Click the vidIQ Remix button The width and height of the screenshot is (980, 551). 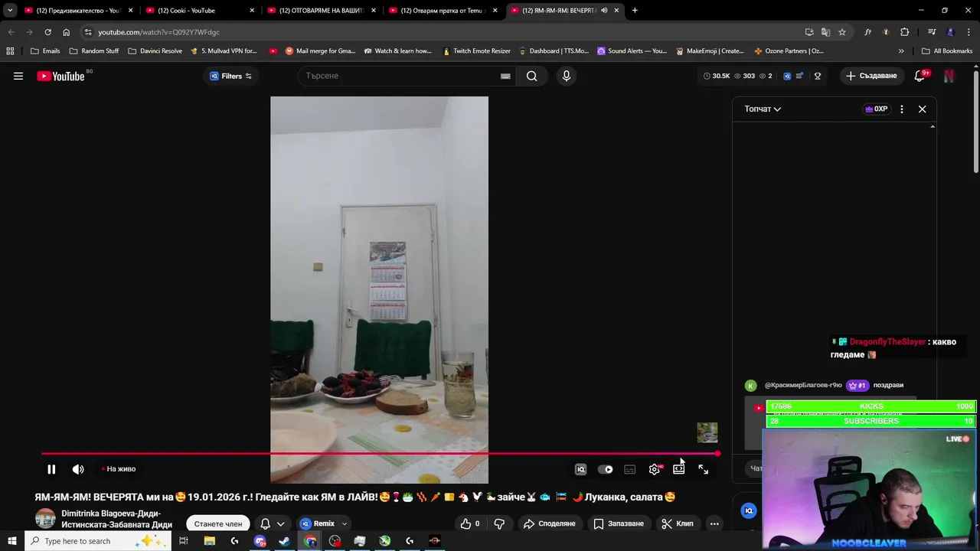318,523
